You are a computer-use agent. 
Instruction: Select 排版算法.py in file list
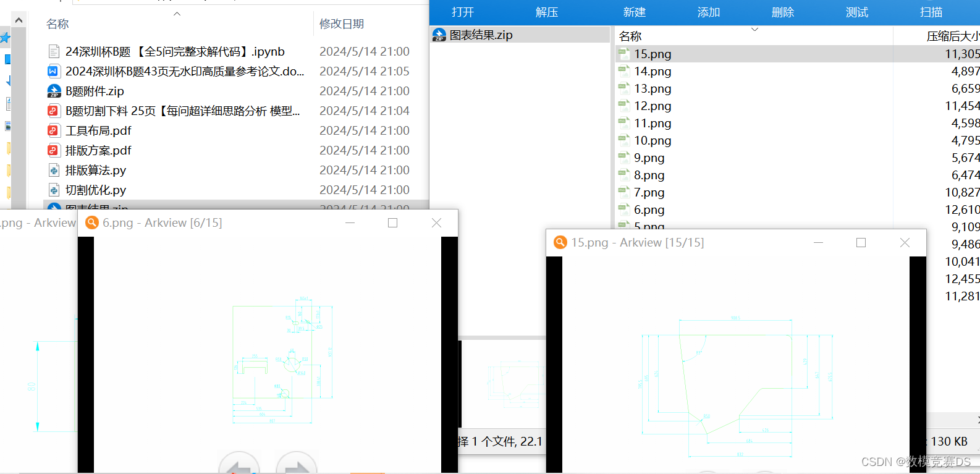click(x=96, y=170)
